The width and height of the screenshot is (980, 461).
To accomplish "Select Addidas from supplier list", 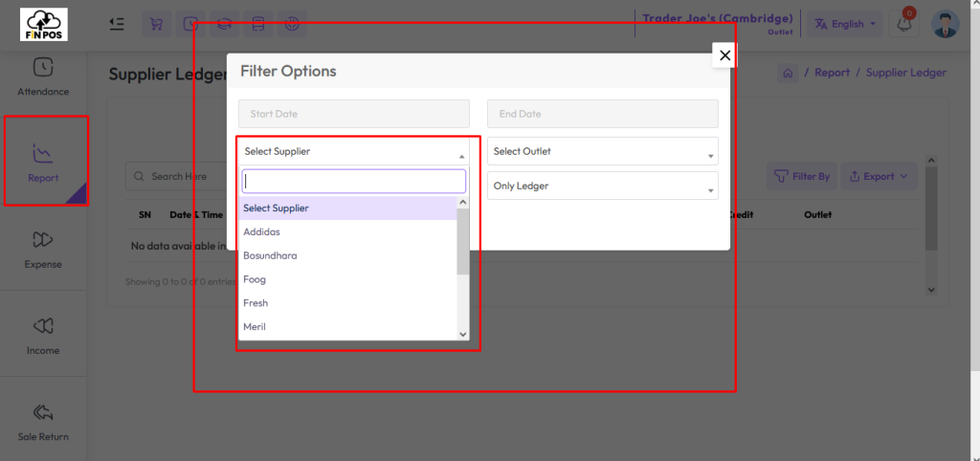I will pos(348,231).
